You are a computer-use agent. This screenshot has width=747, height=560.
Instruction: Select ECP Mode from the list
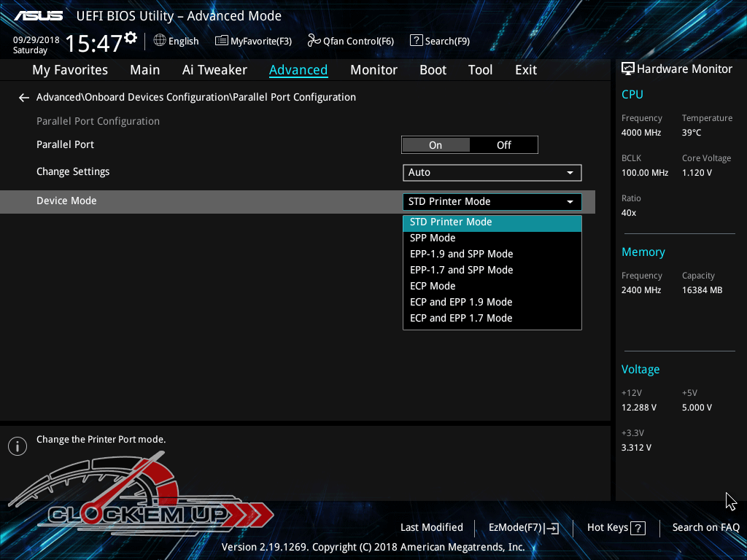433,286
